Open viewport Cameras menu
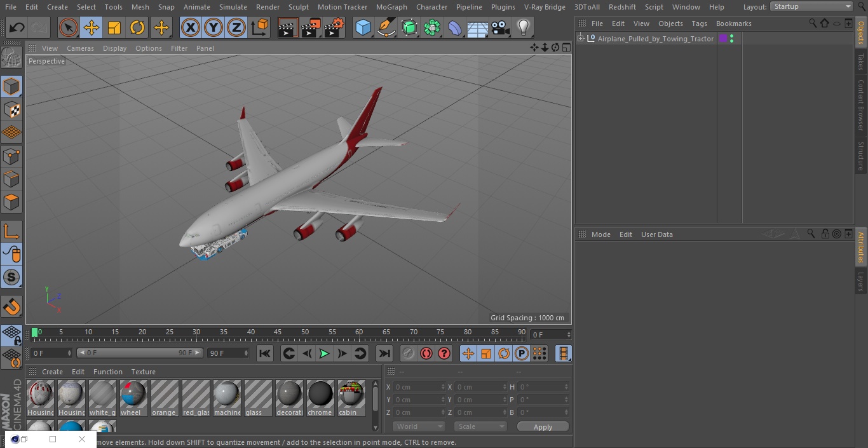Viewport: 868px width, 448px height. (x=80, y=48)
